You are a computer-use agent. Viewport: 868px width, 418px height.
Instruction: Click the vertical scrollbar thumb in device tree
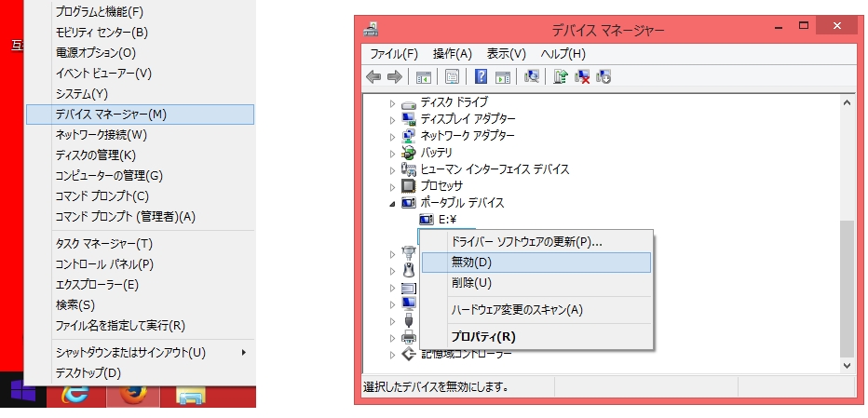(847, 289)
